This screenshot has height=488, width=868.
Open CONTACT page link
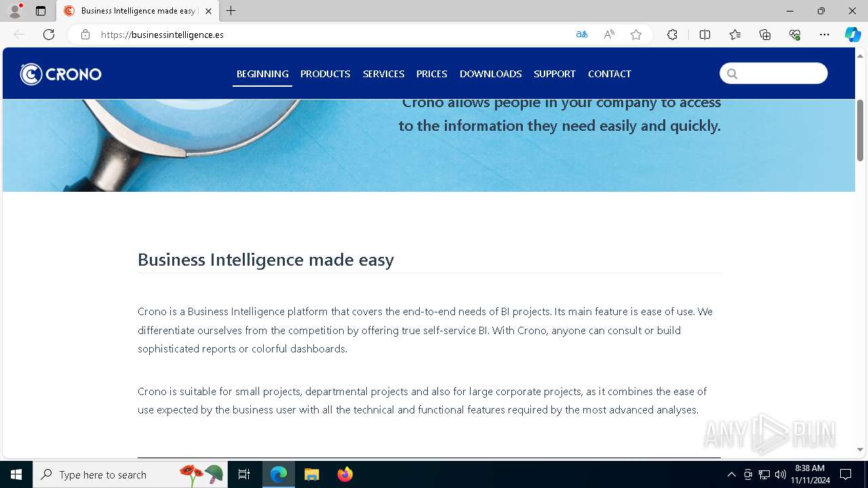pos(610,74)
